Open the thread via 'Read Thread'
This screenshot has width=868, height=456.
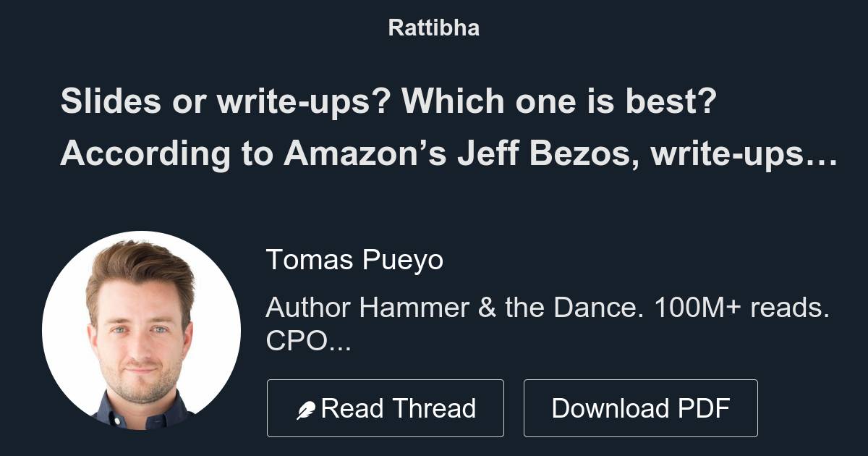pos(386,408)
